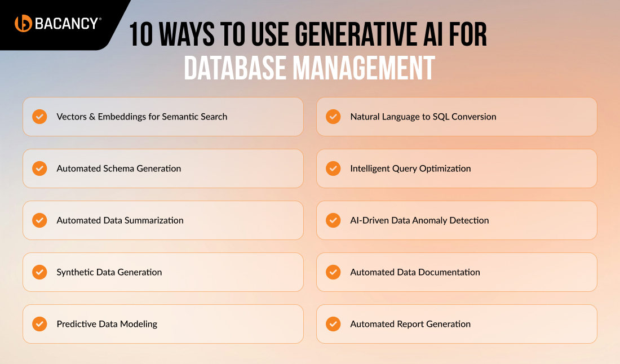Click the checkmark beside Automated Report Generation
The width and height of the screenshot is (620, 364).
pos(333,323)
